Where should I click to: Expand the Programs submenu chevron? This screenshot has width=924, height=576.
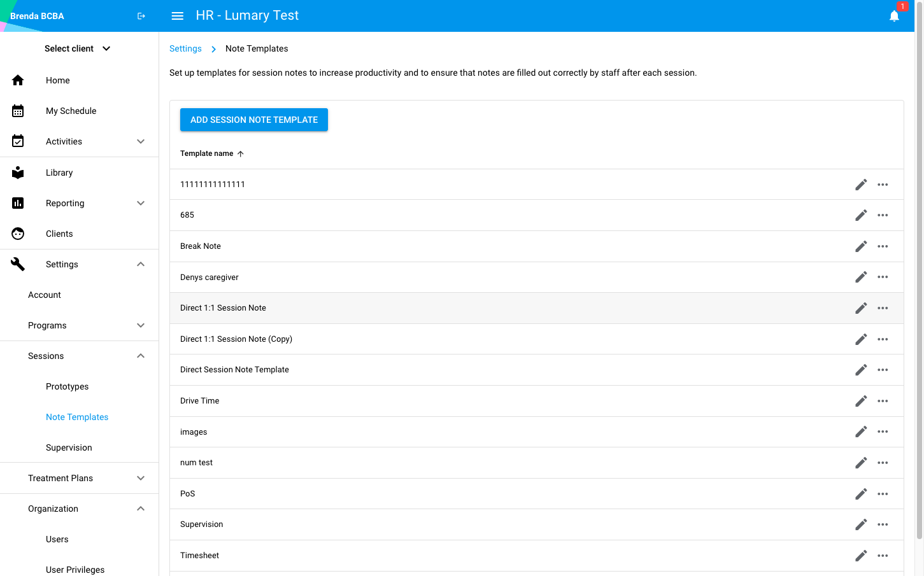pos(141,325)
